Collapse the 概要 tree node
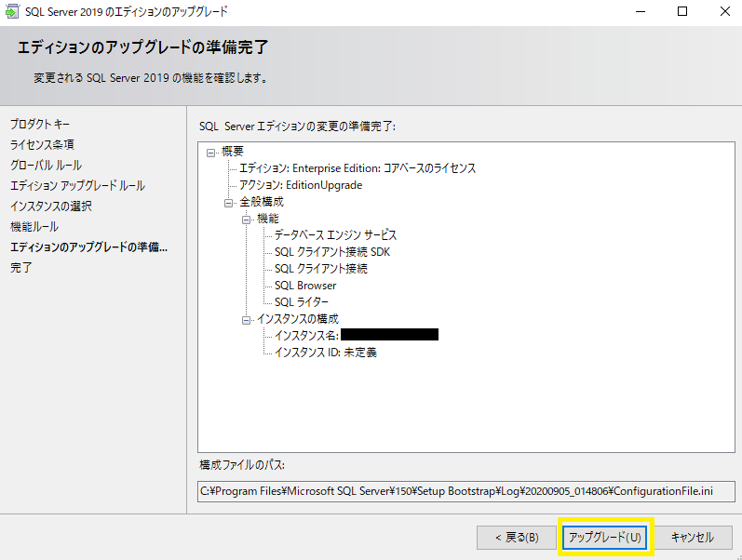This screenshot has width=742, height=560. (x=211, y=153)
